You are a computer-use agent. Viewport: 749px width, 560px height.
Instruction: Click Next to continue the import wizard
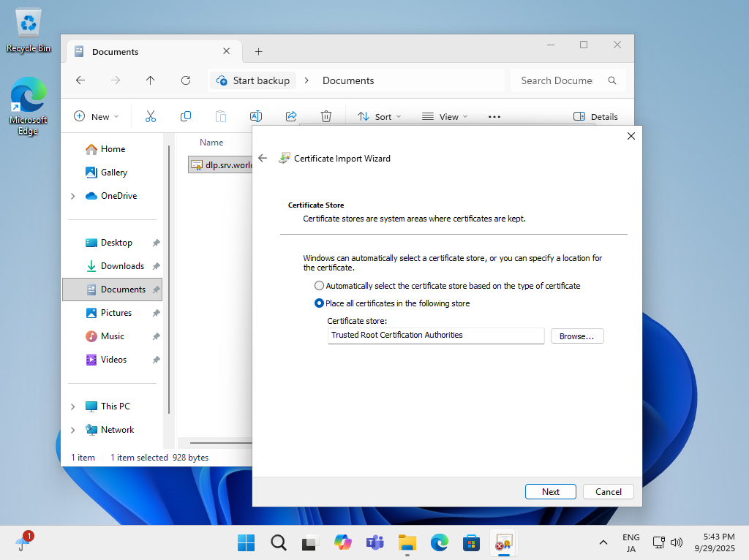[x=550, y=492]
